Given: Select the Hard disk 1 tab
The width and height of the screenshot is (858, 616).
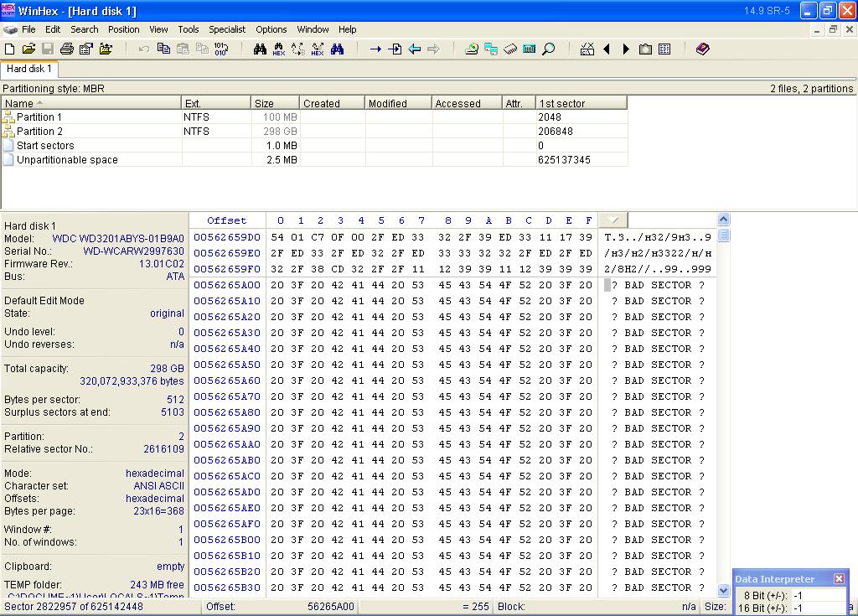Looking at the screenshot, I should click(29, 69).
